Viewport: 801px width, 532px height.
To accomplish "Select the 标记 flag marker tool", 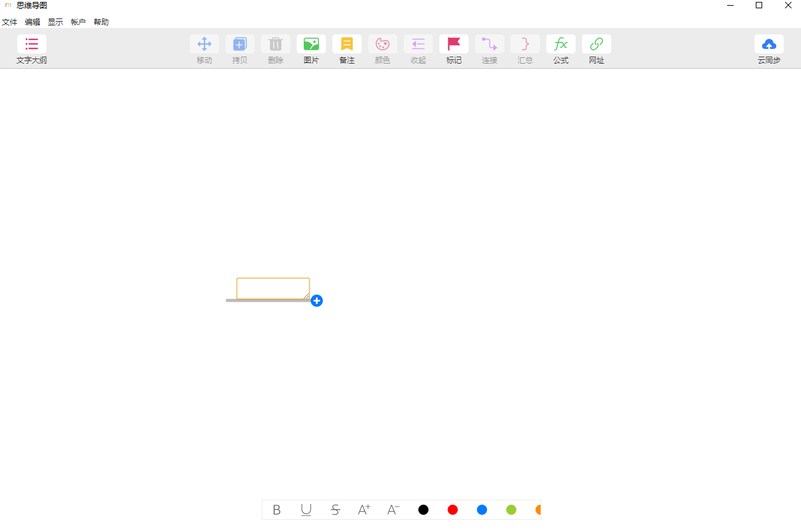I will pyautogui.click(x=454, y=45).
